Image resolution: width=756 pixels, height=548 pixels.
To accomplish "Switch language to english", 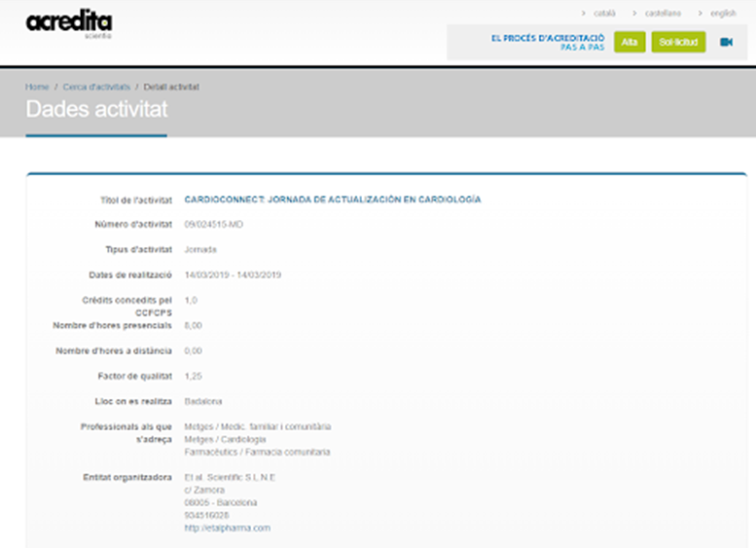I will click(722, 13).
